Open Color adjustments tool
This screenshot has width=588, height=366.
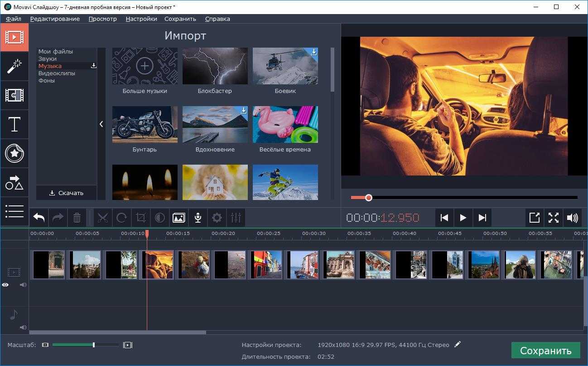160,218
